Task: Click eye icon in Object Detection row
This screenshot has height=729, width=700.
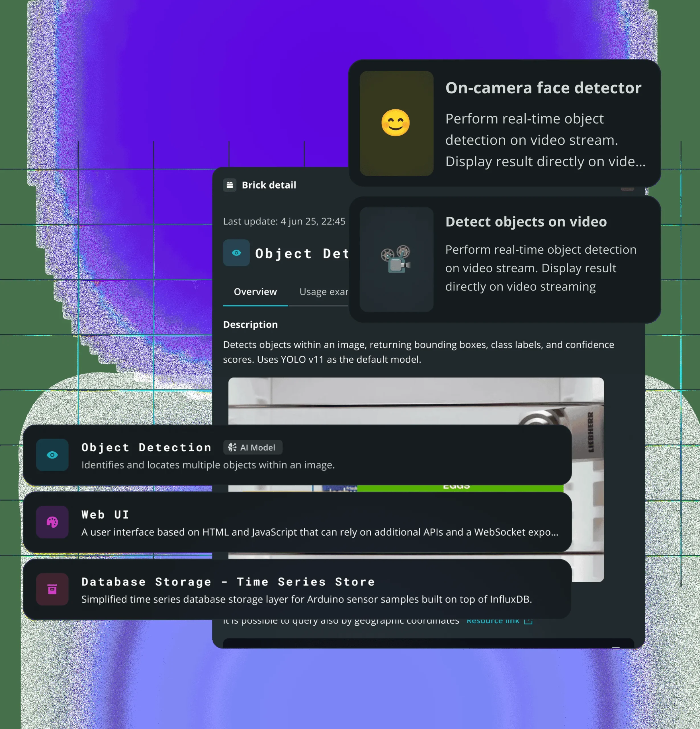Action: coord(52,455)
